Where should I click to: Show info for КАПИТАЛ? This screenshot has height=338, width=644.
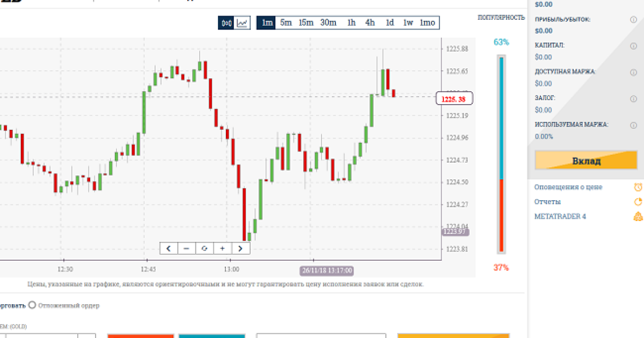(633, 46)
